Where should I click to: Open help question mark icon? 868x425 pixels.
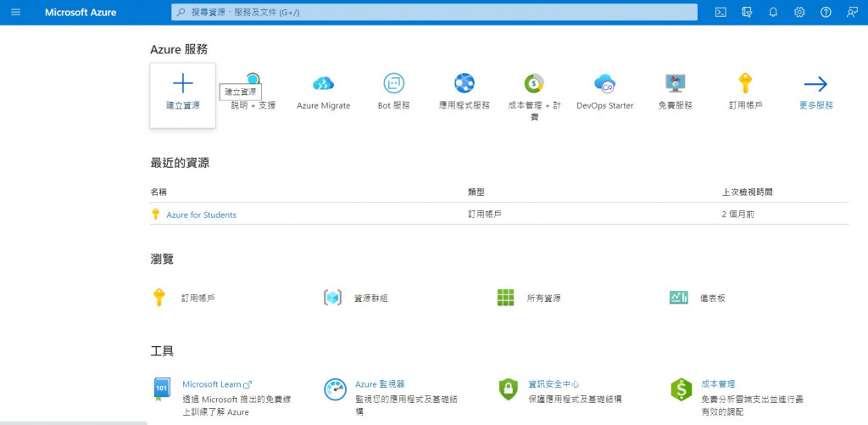(826, 12)
